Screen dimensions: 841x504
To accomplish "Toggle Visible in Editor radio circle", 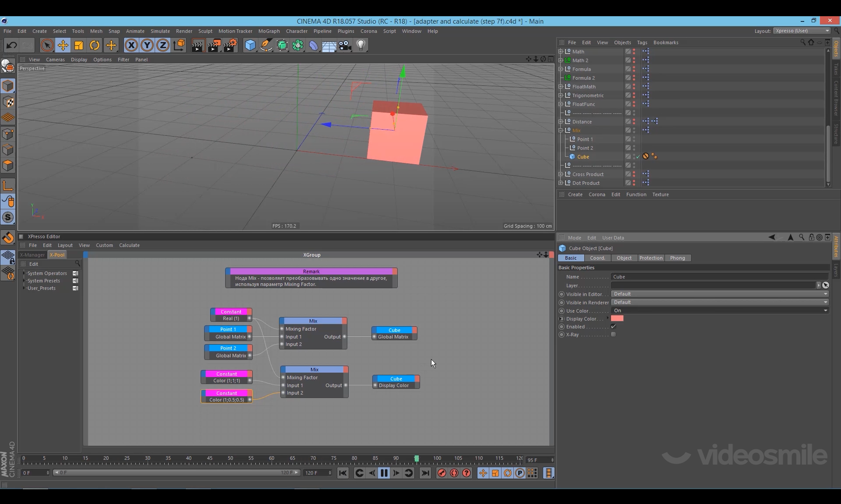I will [x=562, y=294].
